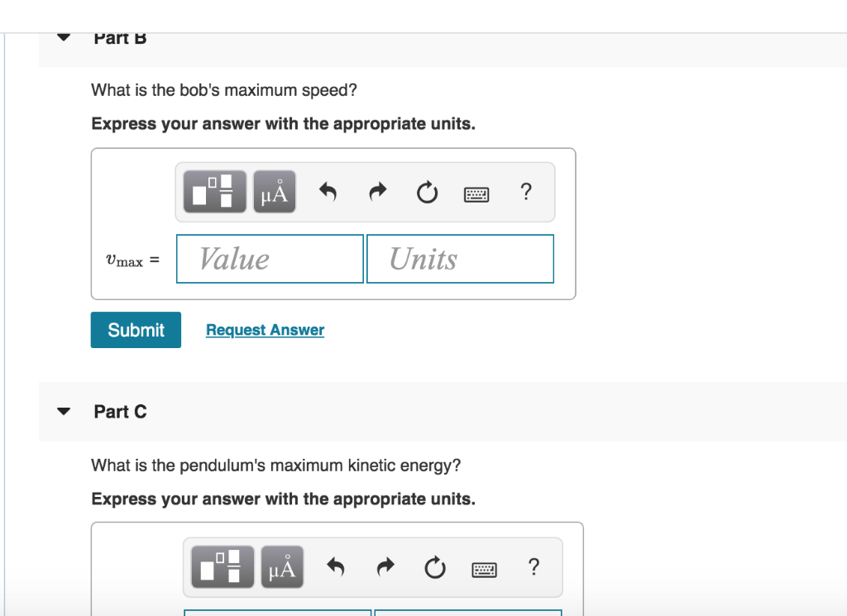The height and width of the screenshot is (616, 847).
Task: Reset the Part B answer with the reset icon
Action: 427,191
